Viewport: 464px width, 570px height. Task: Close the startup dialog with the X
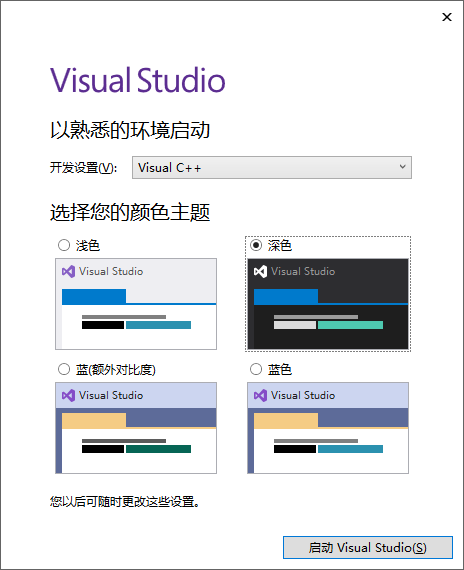click(x=447, y=17)
